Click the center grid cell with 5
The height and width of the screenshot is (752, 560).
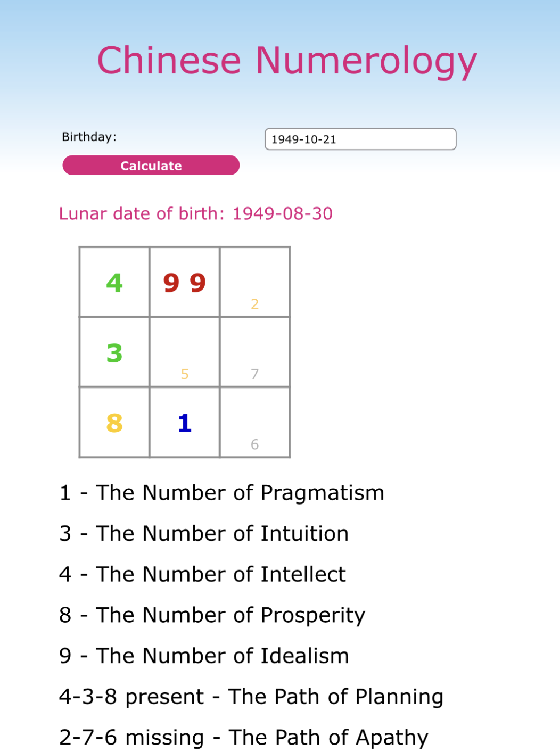(185, 352)
